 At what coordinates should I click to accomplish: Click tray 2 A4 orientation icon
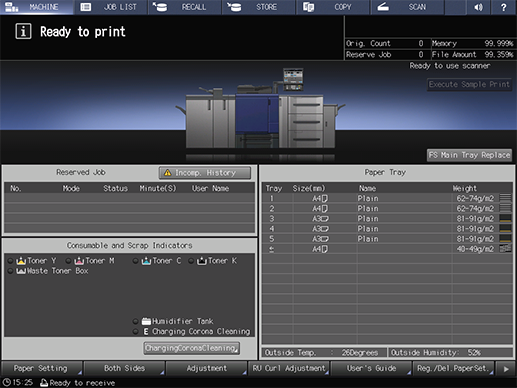324,209
